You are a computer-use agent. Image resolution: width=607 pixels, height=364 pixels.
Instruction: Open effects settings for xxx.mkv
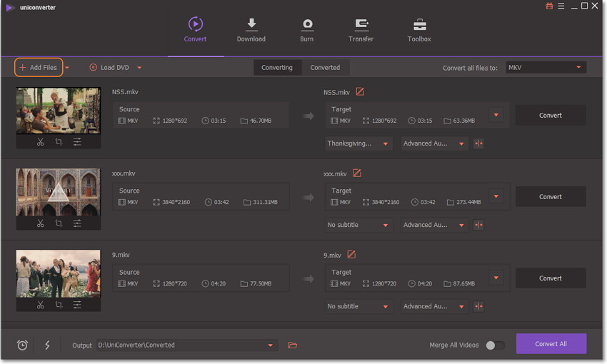click(77, 223)
